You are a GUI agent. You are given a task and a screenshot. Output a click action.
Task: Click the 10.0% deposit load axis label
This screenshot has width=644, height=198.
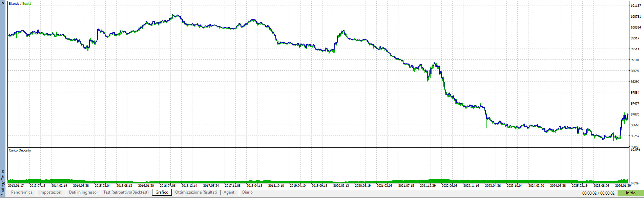(635, 150)
